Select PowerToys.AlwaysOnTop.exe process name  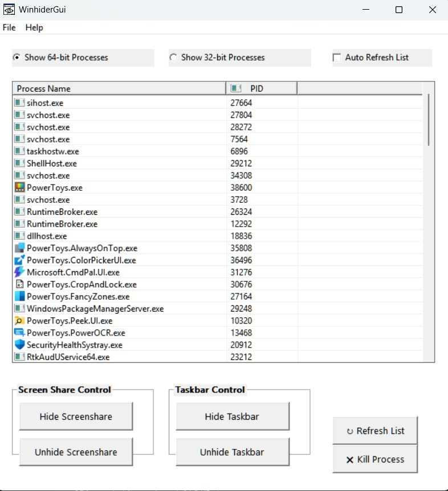point(82,248)
